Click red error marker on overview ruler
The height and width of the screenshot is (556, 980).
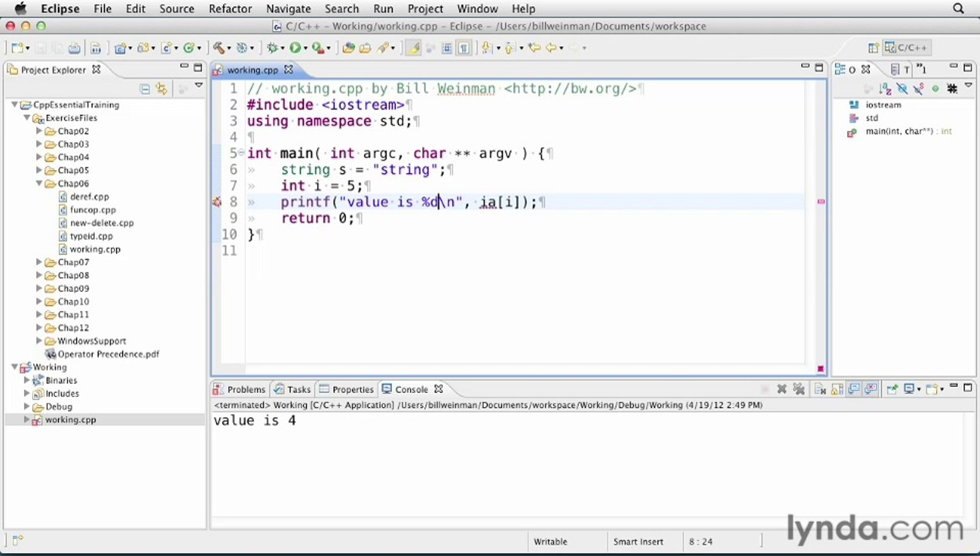click(x=820, y=202)
